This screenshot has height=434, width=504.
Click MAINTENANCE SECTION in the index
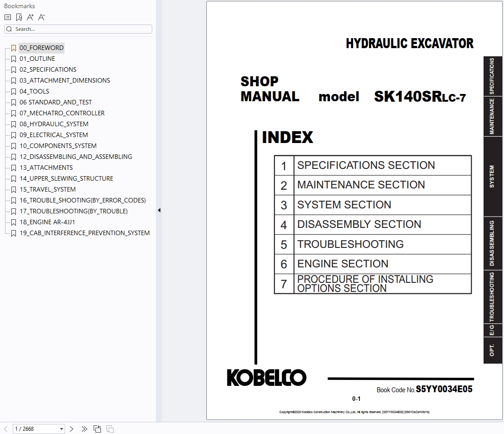tap(361, 185)
